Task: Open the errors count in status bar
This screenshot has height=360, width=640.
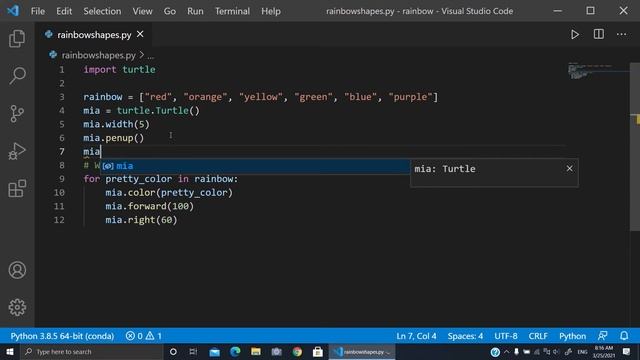Action: pos(134,336)
